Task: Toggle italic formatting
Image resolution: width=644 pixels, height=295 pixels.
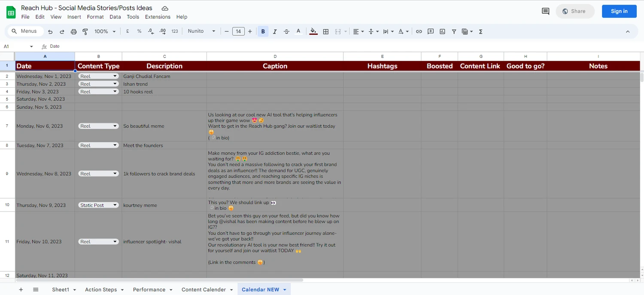Action: point(275,31)
